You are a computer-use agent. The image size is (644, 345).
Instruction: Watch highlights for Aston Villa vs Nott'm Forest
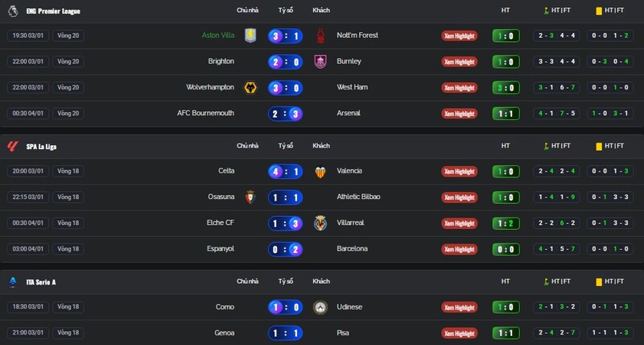point(459,35)
